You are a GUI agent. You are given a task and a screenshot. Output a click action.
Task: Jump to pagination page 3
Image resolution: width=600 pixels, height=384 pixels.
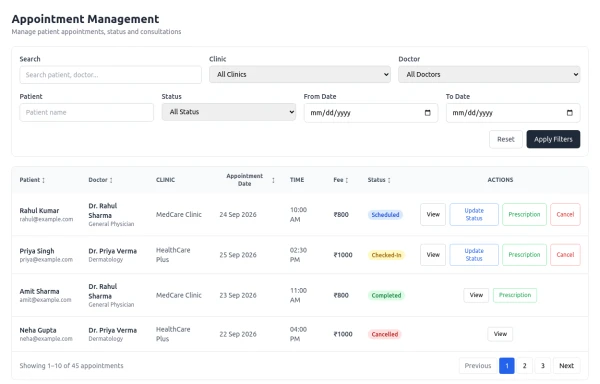click(543, 366)
